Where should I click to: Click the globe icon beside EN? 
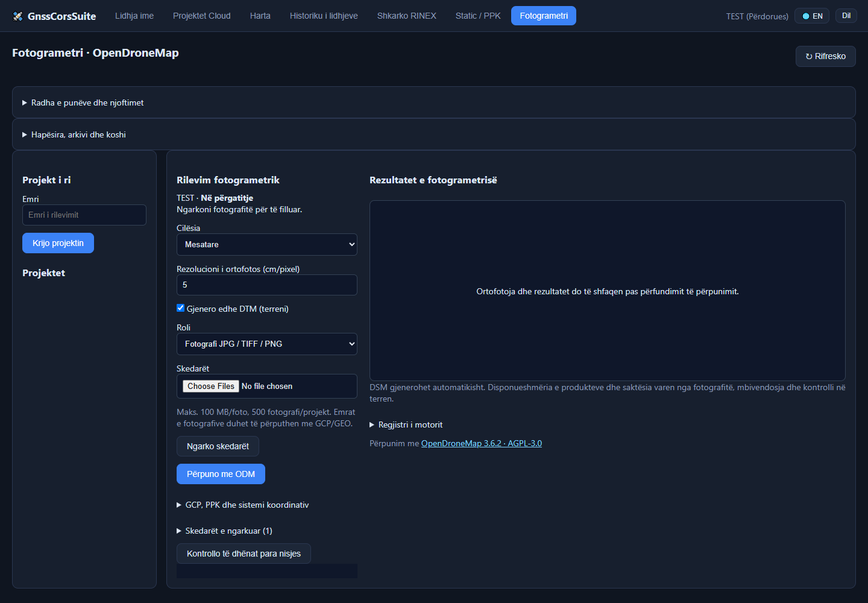point(806,16)
